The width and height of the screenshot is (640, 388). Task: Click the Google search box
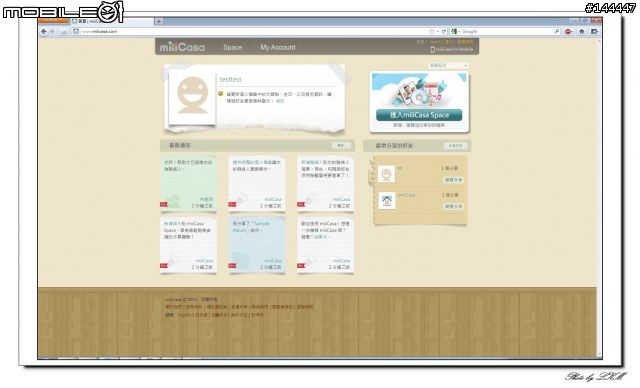[506, 31]
